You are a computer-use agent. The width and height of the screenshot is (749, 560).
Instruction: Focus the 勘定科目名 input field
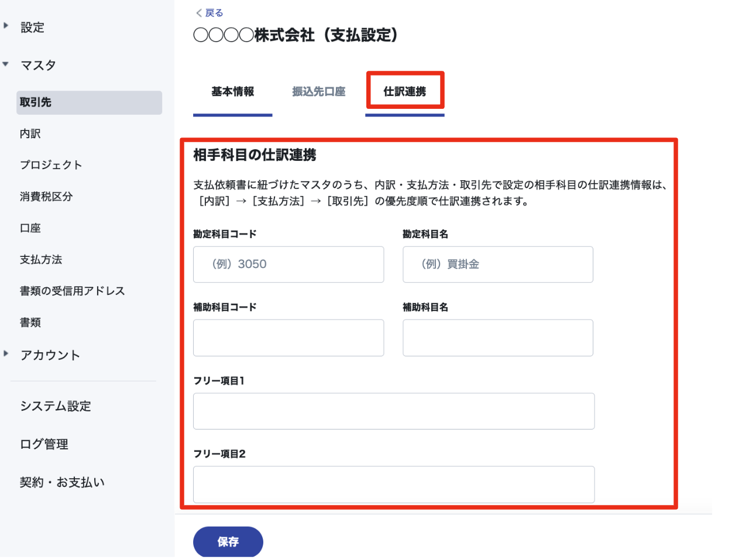click(498, 264)
